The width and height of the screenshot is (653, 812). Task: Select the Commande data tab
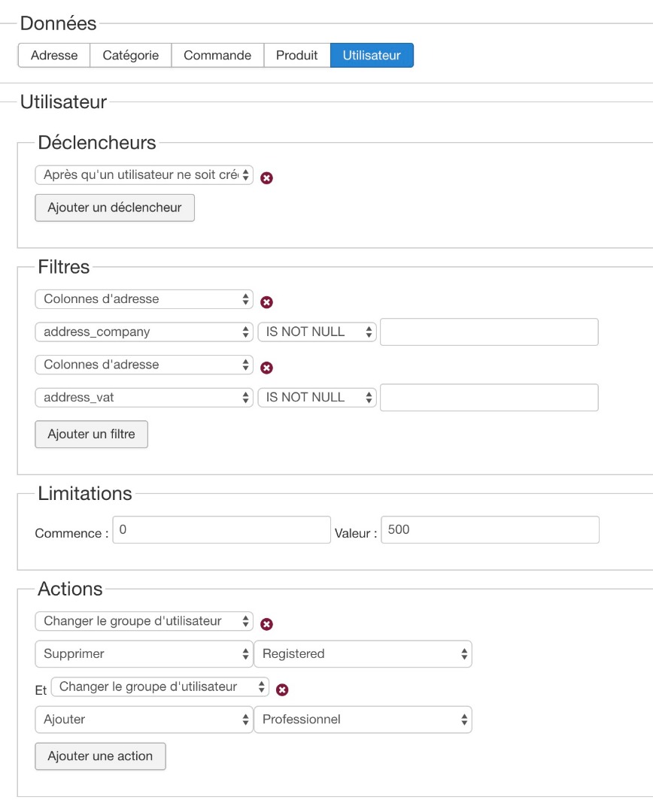tap(217, 56)
